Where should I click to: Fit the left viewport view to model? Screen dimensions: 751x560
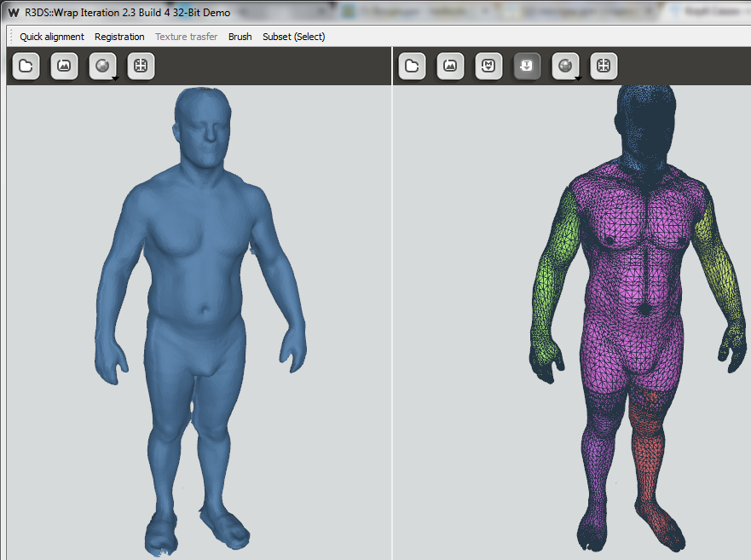pos(141,66)
